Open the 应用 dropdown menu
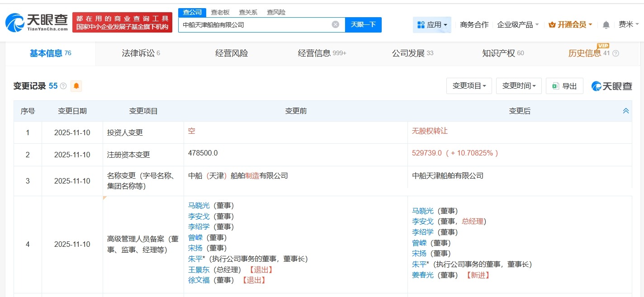This screenshot has width=644, height=297. [x=432, y=25]
